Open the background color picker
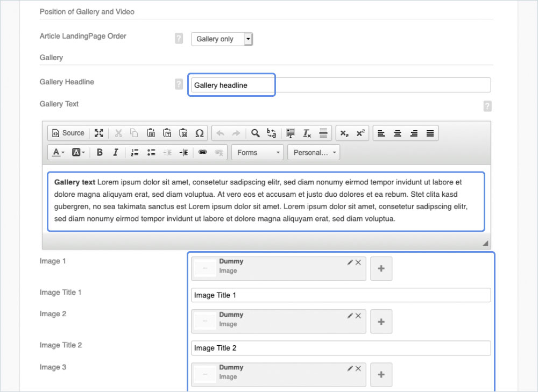 coord(78,152)
